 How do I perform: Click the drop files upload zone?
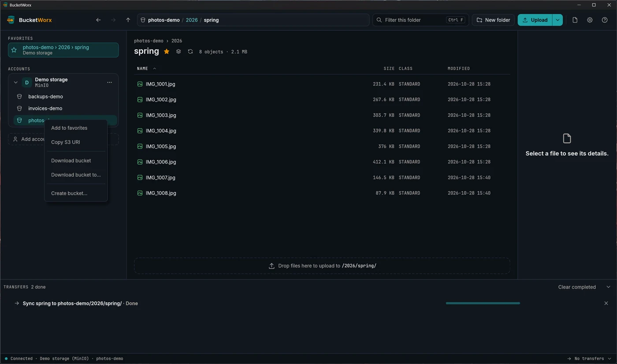[322, 266]
